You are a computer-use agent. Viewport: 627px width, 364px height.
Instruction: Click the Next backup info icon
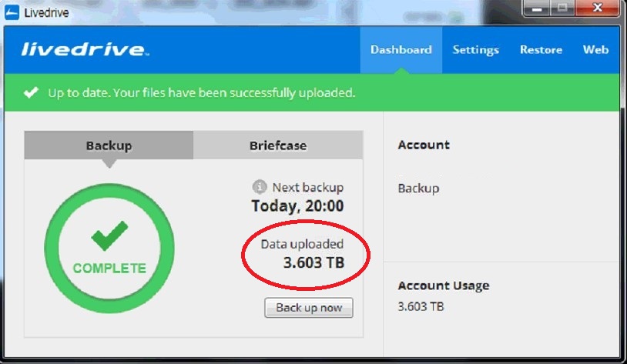click(260, 186)
